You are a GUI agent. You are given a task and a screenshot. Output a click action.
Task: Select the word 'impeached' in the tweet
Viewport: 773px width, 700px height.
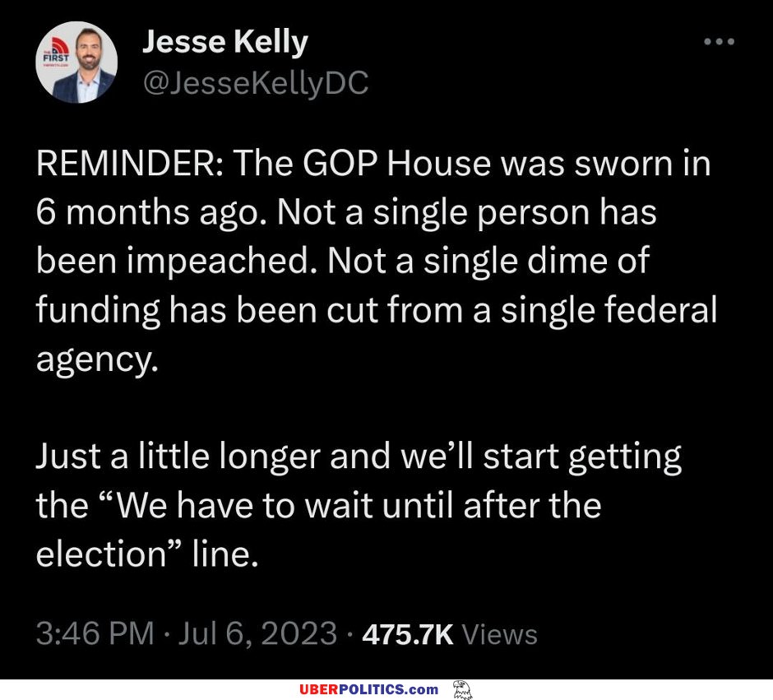coord(222,262)
